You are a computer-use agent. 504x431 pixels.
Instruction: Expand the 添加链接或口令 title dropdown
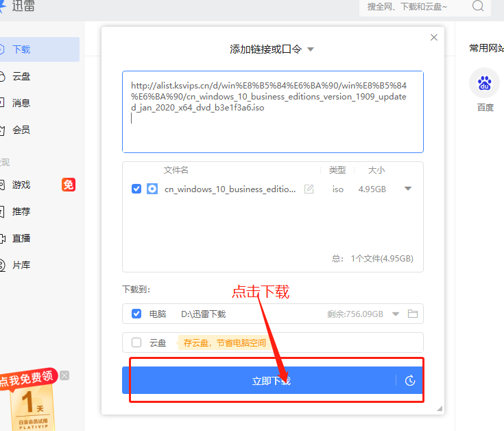click(x=310, y=49)
